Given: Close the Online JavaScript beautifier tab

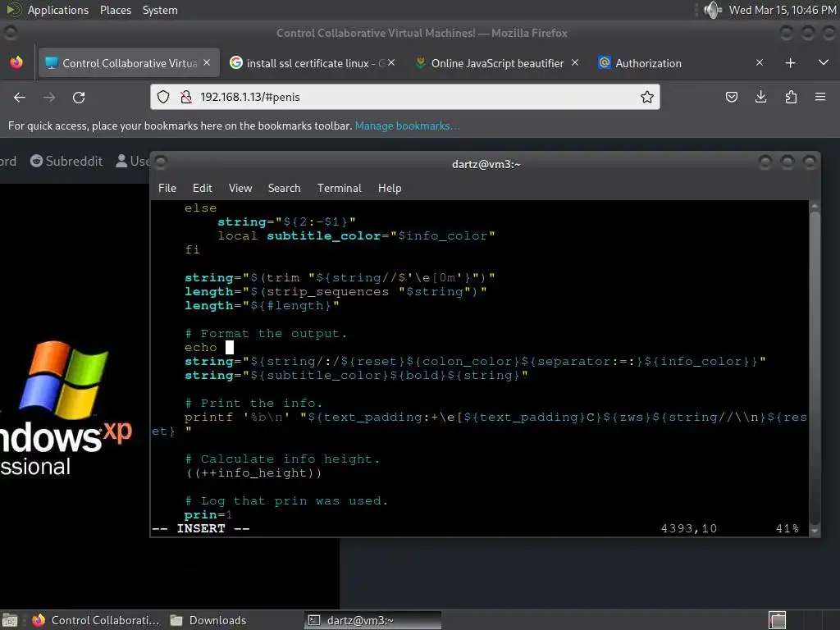Looking at the screenshot, I should 575,62.
